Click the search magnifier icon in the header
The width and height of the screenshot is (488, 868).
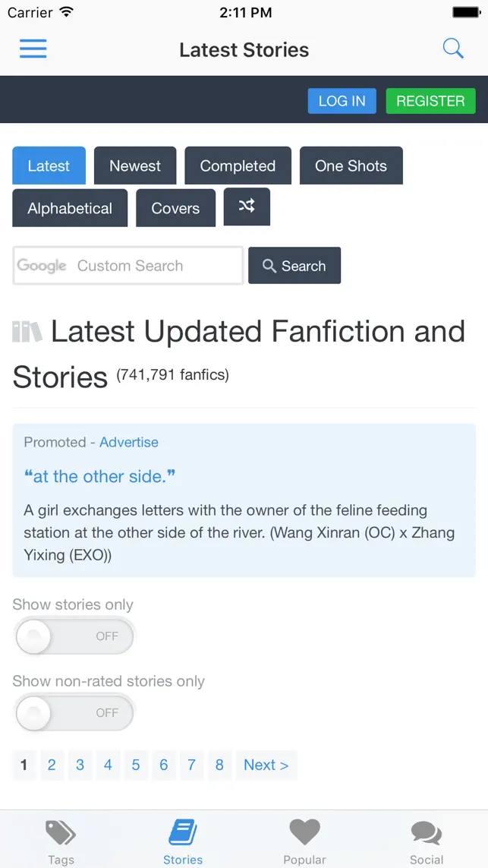click(x=453, y=48)
